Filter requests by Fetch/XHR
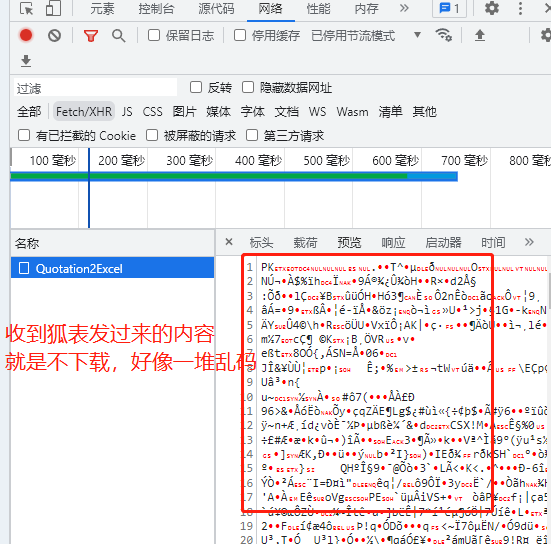The width and height of the screenshot is (551, 544). (x=84, y=112)
